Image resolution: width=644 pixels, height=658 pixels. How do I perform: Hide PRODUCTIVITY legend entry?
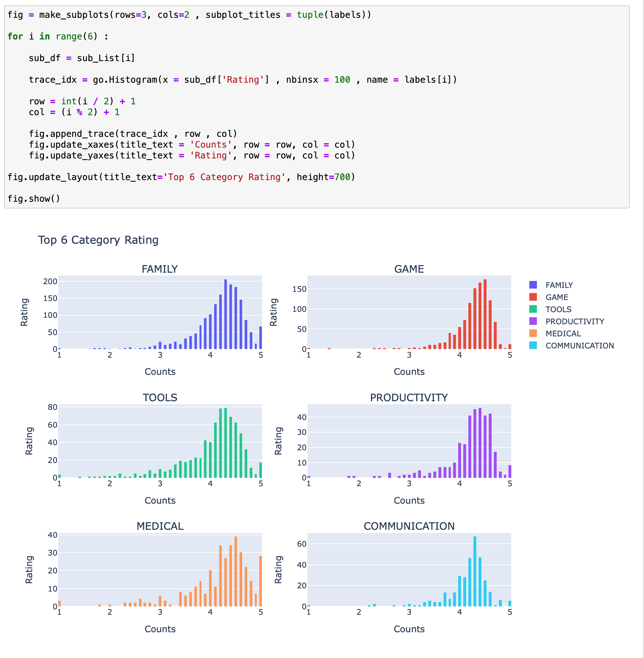pos(574,321)
